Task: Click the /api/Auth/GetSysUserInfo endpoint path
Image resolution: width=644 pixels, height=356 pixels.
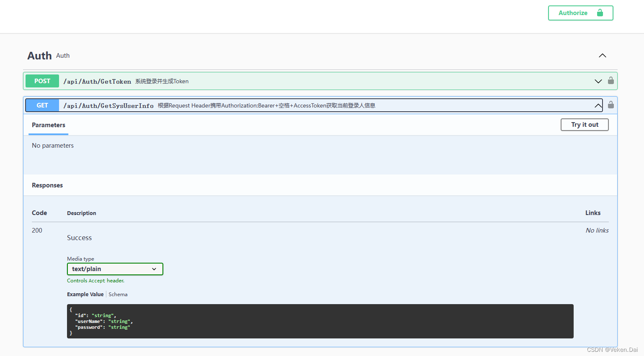Action: pyautogui.click(x=108, y=105)
